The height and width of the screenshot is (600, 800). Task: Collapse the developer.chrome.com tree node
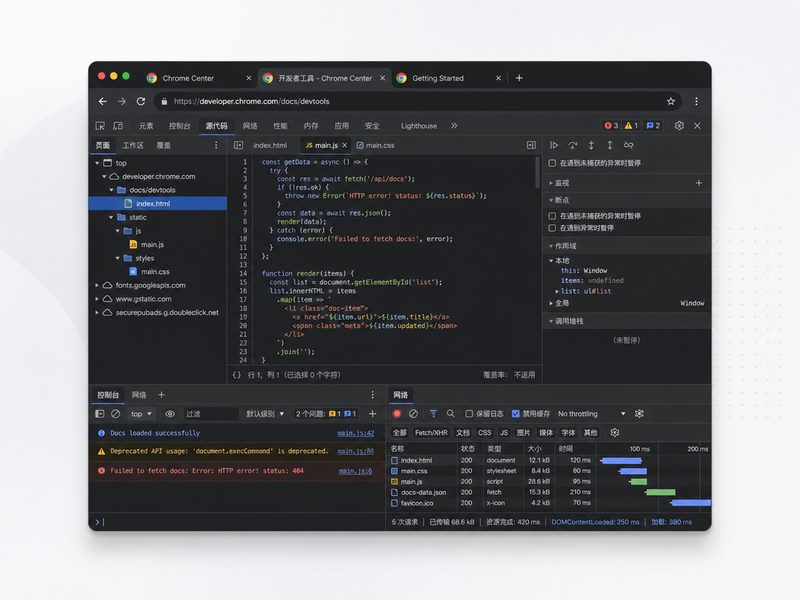click(105, 177)
